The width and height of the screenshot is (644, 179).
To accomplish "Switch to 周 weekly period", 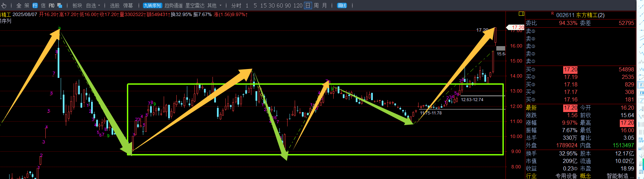I will 316,5.
